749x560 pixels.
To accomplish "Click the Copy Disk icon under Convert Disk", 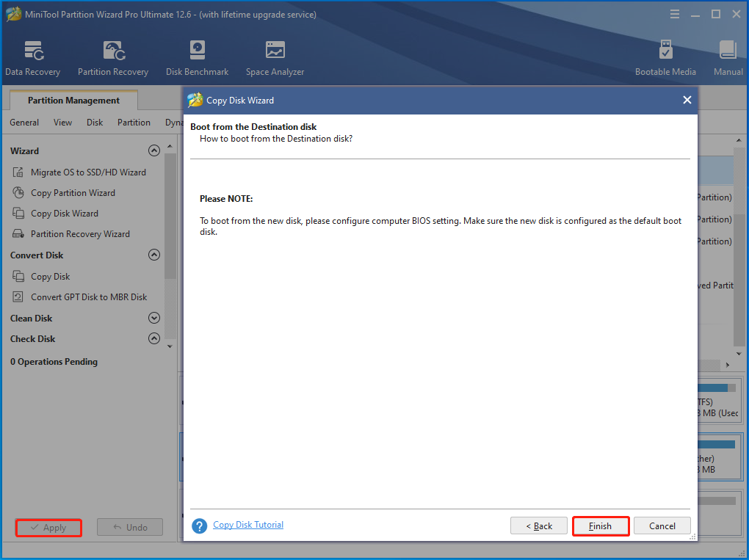I will (x=18, y=277).
